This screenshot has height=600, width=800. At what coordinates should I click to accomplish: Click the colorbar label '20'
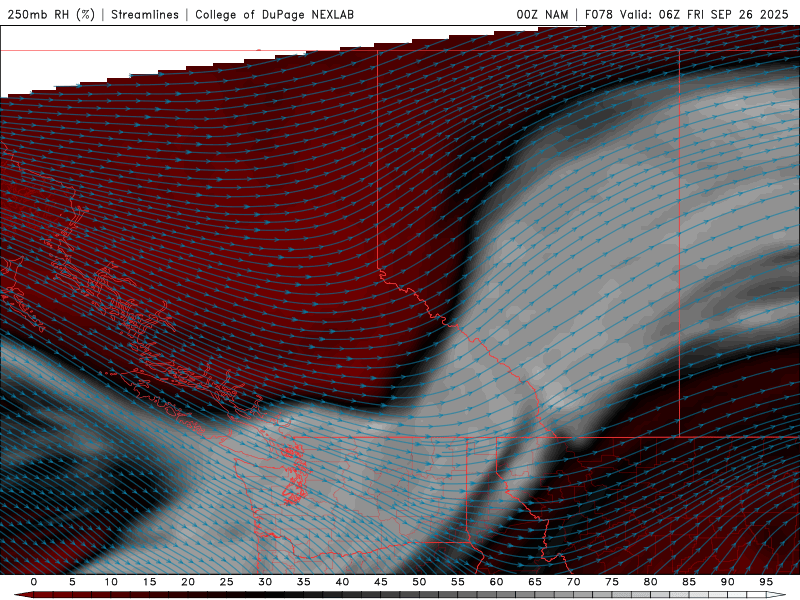click(188, 582)
